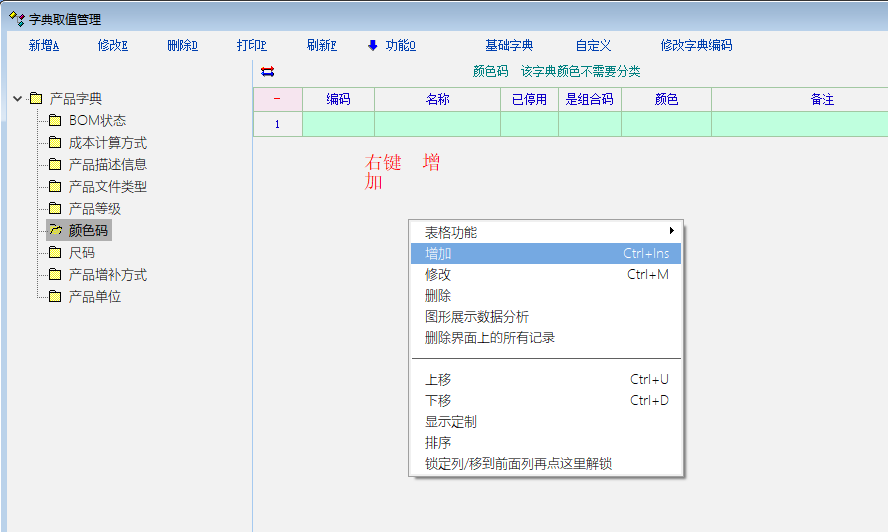Click the BOM状态 folder icon
Viewport: 888px width, 532px height.
click(x=55, y=120)
